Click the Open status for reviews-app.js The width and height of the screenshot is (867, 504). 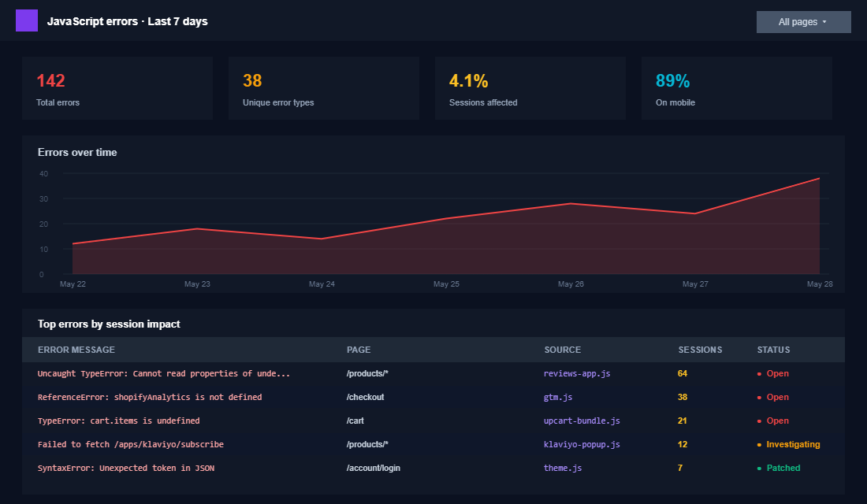pyautogui.click(x=773, y=373)
